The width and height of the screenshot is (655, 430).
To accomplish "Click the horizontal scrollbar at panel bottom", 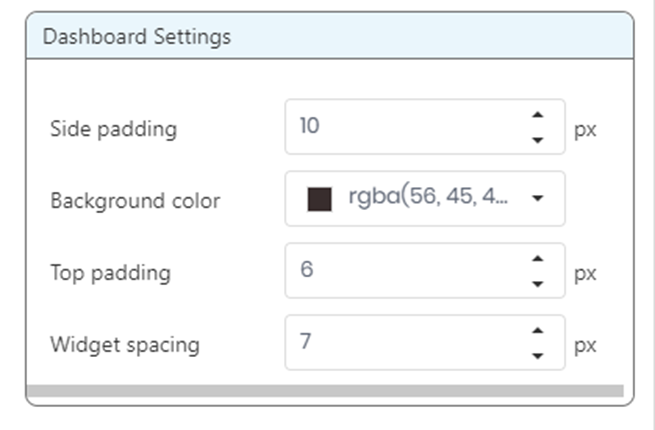I will coord(325,390).
